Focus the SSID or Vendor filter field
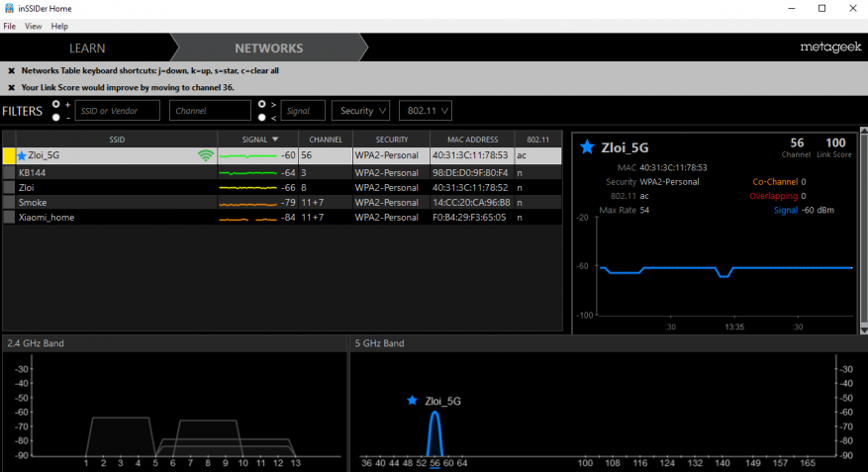 (118, 111)
